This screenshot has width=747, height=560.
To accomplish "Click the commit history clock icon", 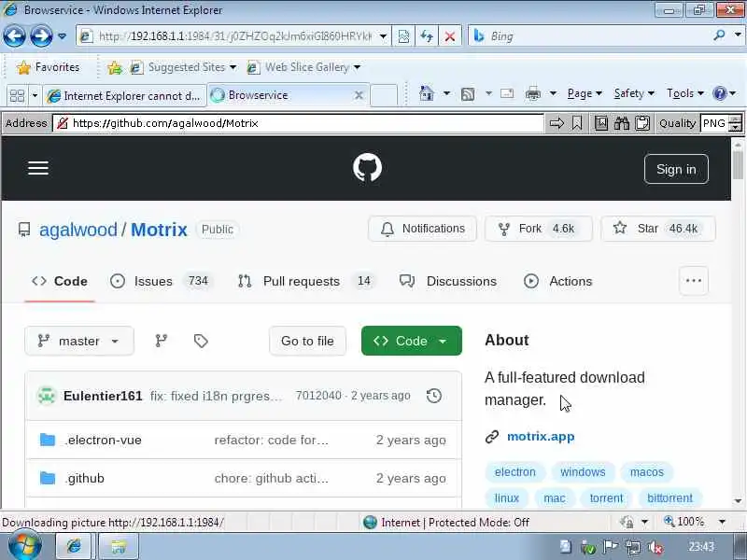I will (x=433, y=396).
